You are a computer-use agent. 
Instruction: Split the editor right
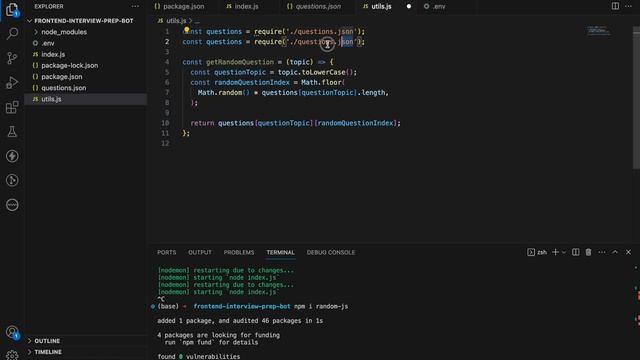point(615,6)
